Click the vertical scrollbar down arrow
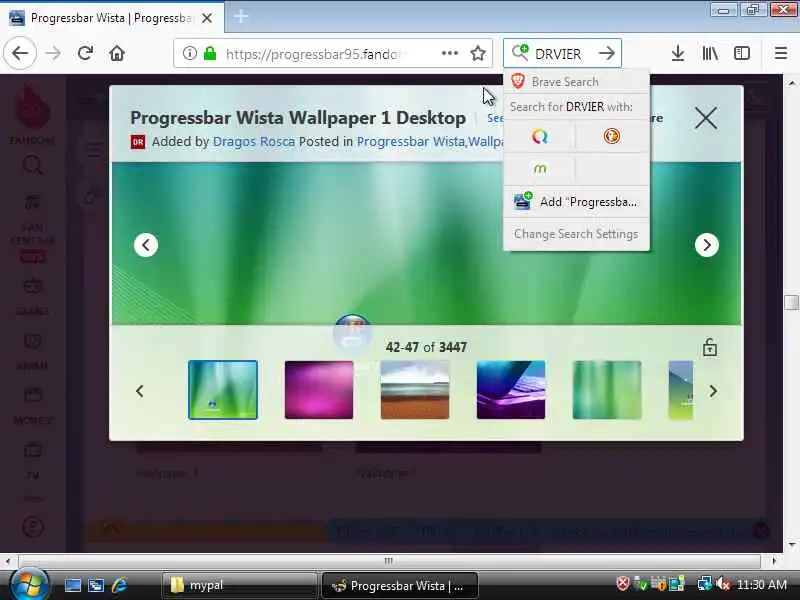800x600 pixels. 791,545
